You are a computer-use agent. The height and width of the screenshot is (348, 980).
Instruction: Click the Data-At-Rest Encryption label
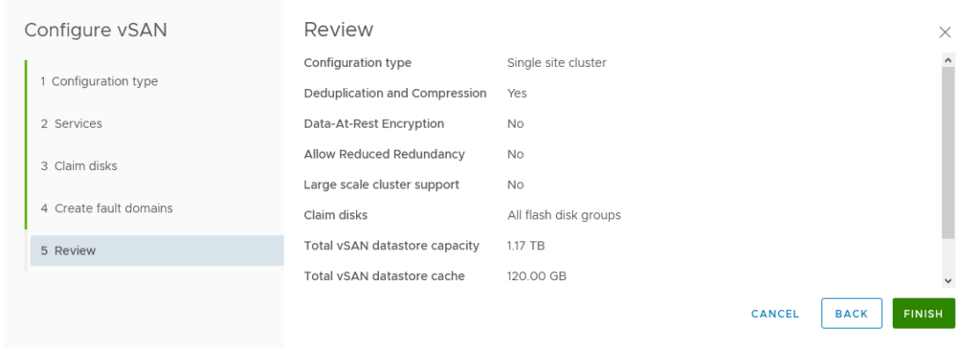374,123
